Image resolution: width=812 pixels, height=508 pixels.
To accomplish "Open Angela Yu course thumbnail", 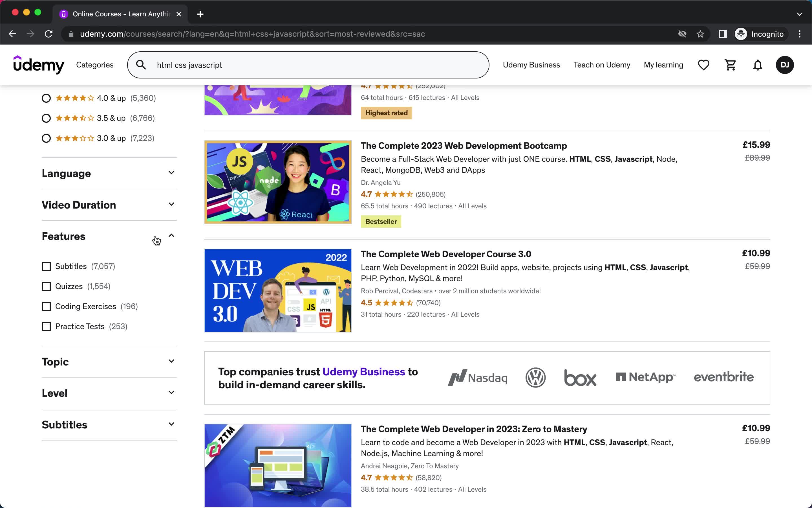I will [x=278, y=182].
